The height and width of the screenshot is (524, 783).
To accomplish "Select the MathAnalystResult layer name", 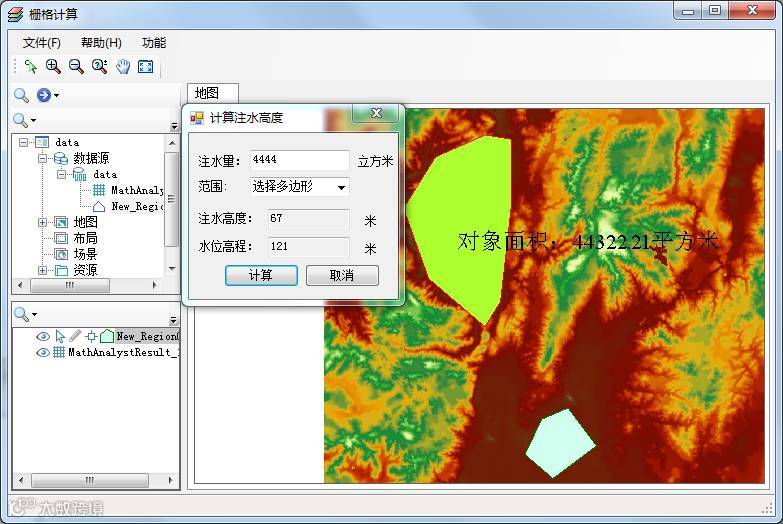I will [x=124, y=353].
